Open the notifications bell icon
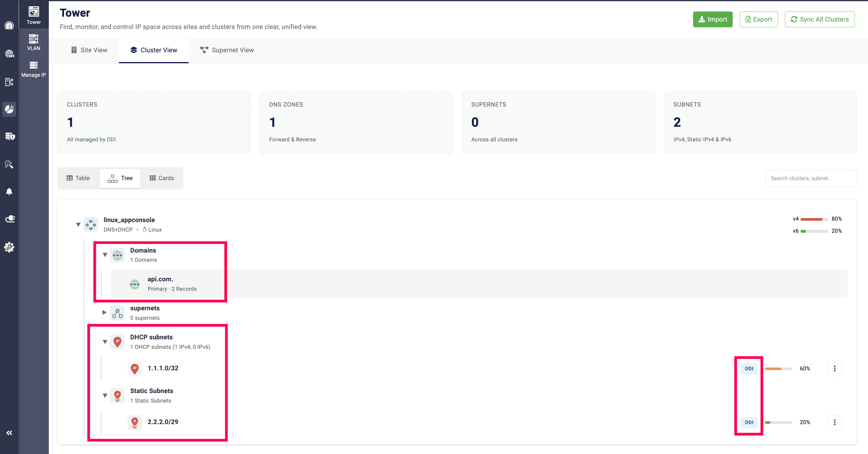 pos(9,192)
